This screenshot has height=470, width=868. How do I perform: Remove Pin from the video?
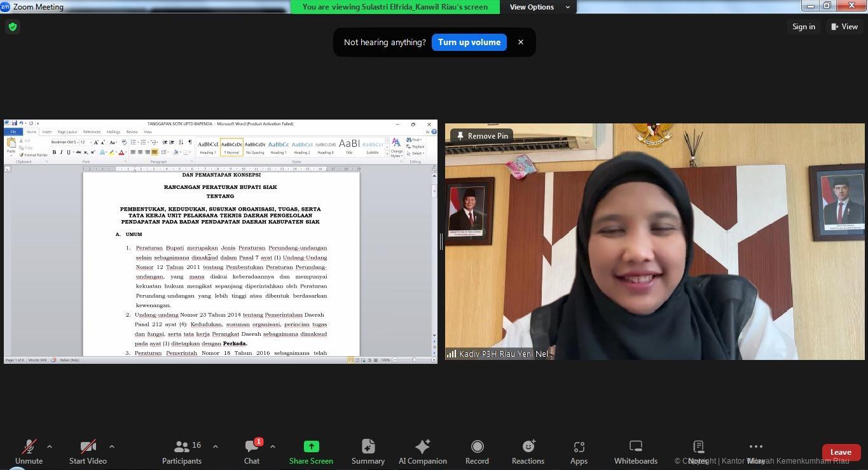coord(482,135)
